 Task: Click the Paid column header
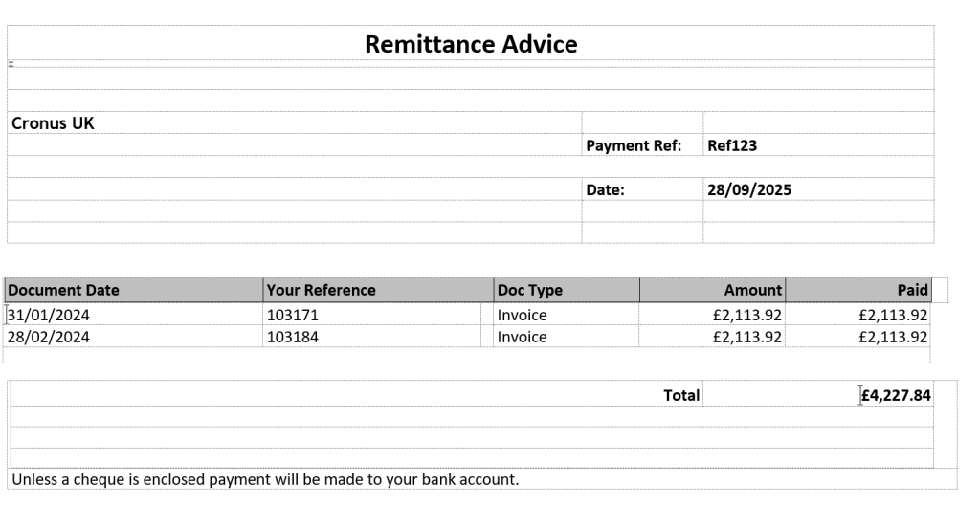tap(913, 291)
